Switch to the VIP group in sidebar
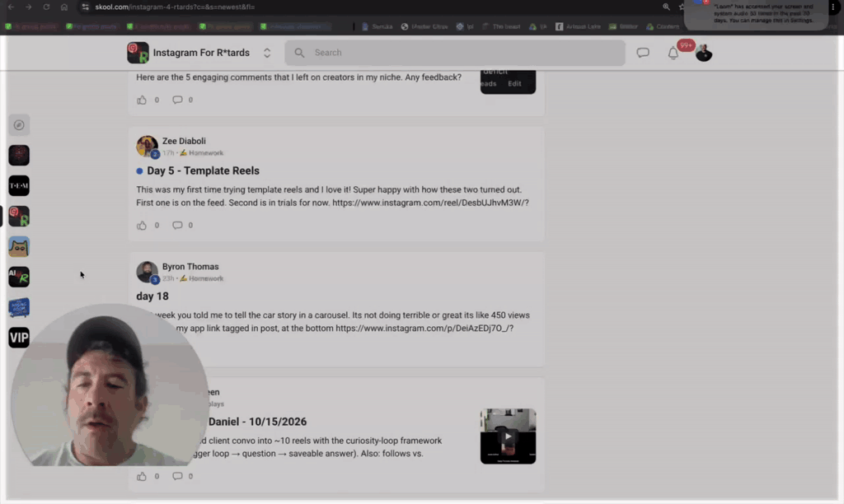 [19, 338]
